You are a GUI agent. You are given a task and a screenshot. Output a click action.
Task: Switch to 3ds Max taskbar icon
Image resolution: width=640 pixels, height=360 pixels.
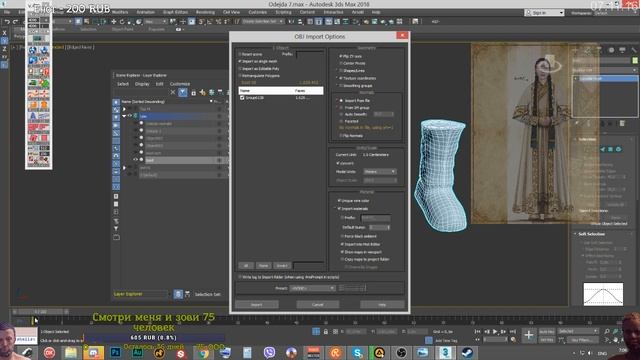coord(445,352)
